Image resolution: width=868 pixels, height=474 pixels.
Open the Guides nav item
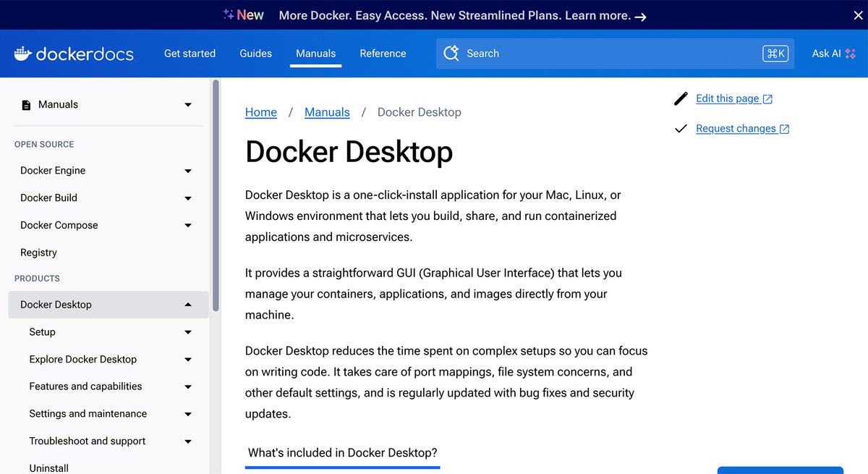point(256,54)
